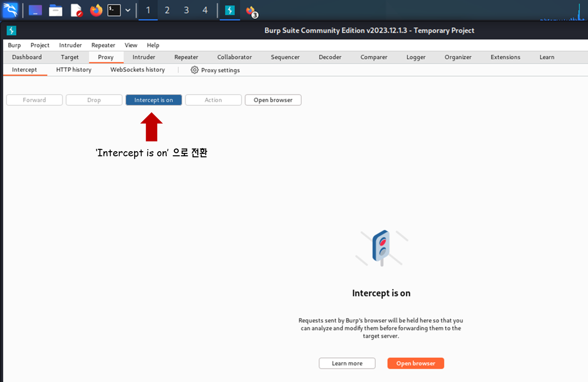
Task: Open the Comparer tab
Action: tap(374, 57)
